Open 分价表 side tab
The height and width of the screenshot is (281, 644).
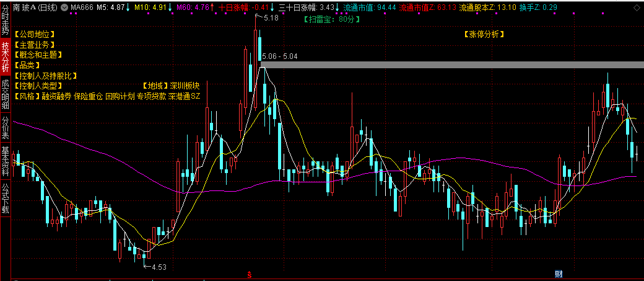click(6, 128)
